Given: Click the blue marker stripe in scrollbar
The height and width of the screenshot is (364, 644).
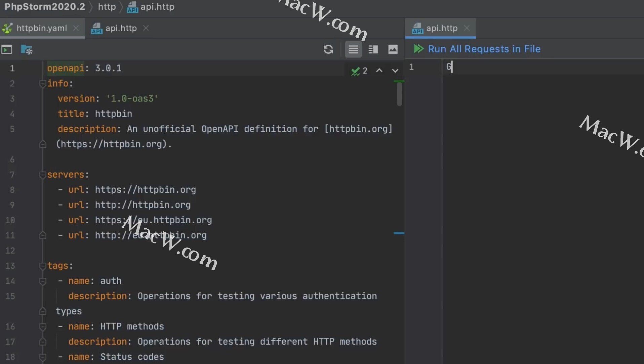Looking at the screenshot, I should (x=399, y=233).
